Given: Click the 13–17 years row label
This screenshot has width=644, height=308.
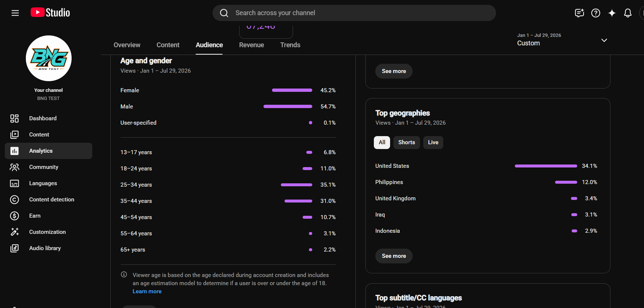Looking at the screenshot, I should point(136,152).
